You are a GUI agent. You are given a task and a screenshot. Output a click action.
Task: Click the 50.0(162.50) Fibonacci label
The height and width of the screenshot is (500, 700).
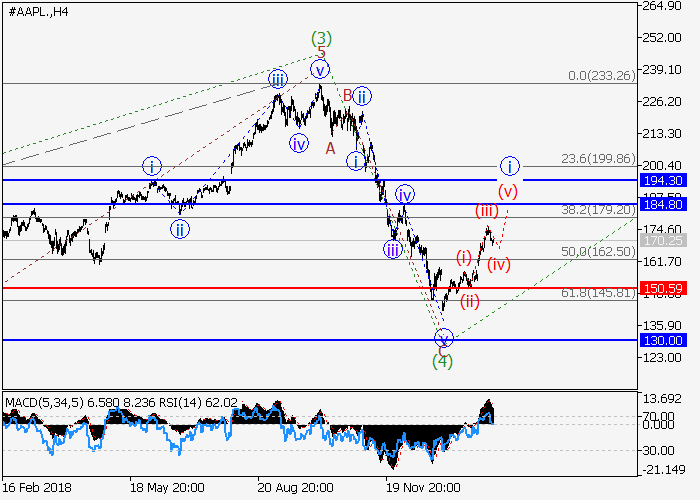coord(598,251)
